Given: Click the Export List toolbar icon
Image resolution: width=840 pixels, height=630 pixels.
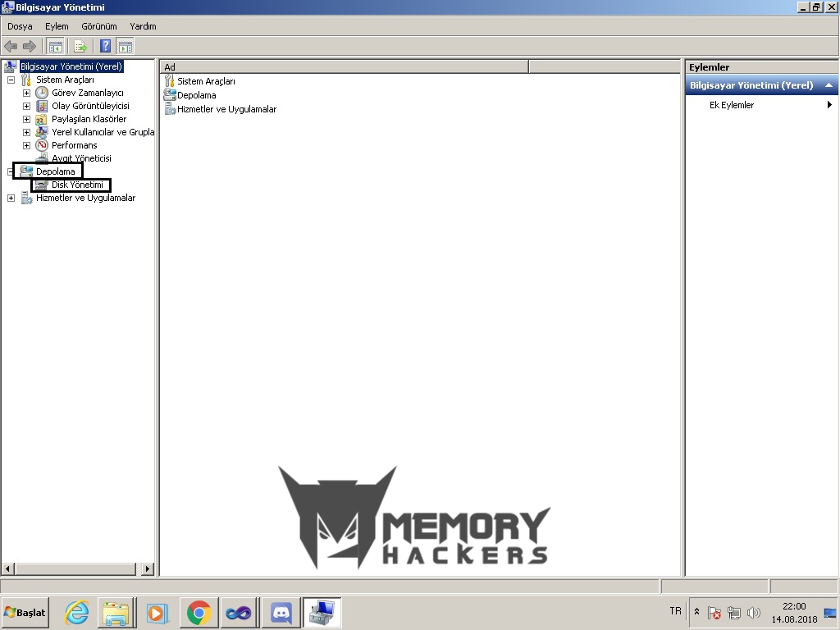Looking at the screenshot, I should click(80, 47).
